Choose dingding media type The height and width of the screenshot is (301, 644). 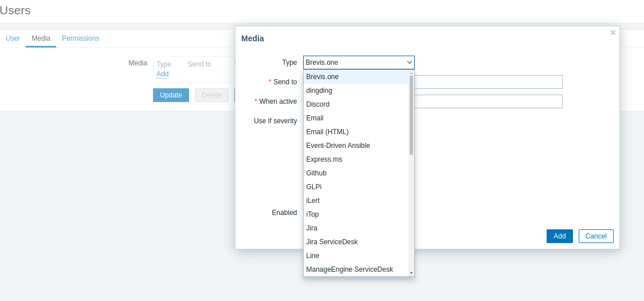tap(356, 91)
